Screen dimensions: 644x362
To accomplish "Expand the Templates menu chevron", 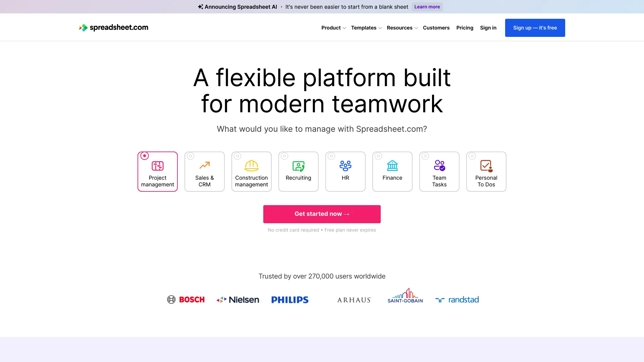I will (380, 28).
